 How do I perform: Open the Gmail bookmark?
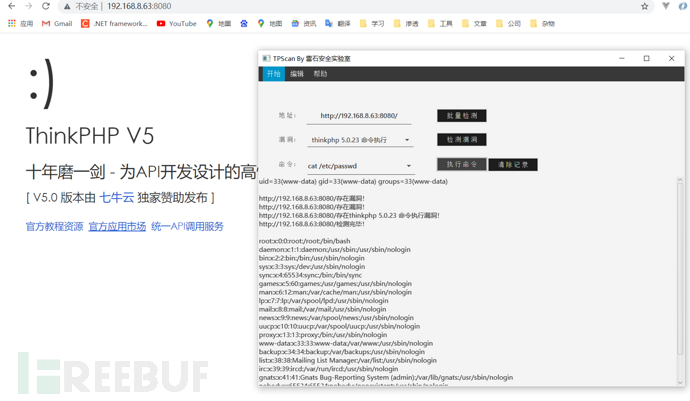57,24
